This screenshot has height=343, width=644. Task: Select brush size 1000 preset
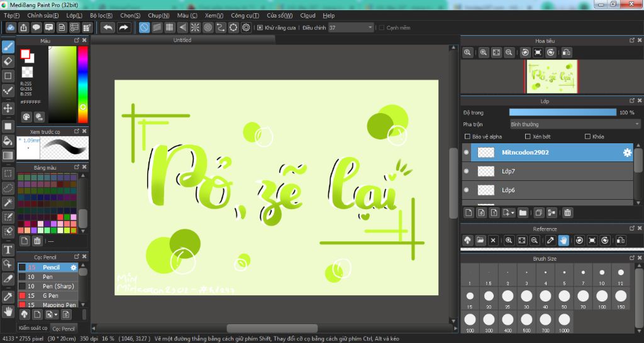[x=564, y=322]
